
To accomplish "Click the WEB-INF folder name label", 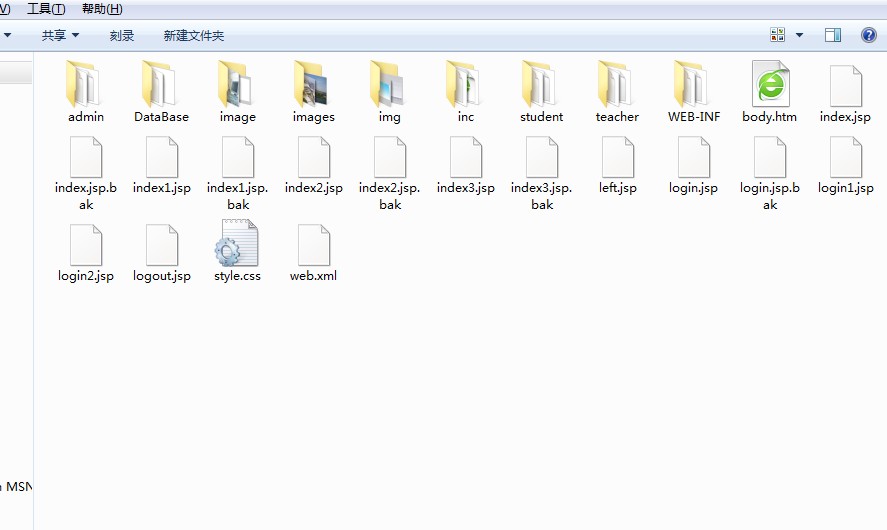I will pyautogui.click(x=694, y=117).
